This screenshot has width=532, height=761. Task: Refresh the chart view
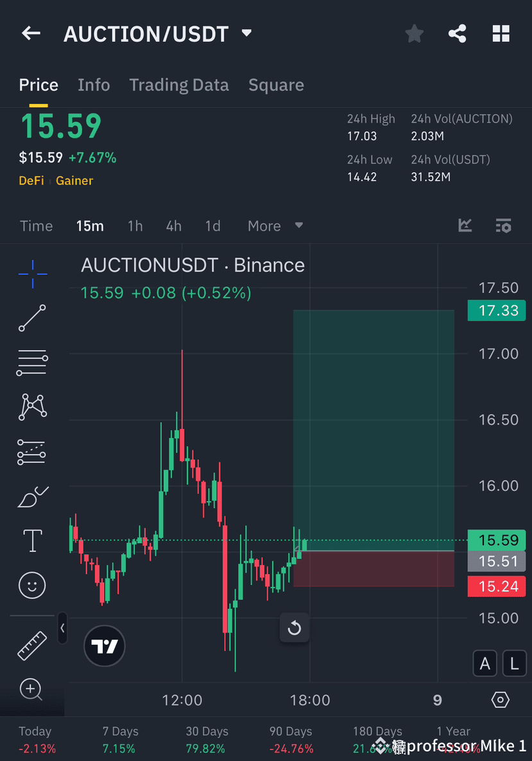295,628
